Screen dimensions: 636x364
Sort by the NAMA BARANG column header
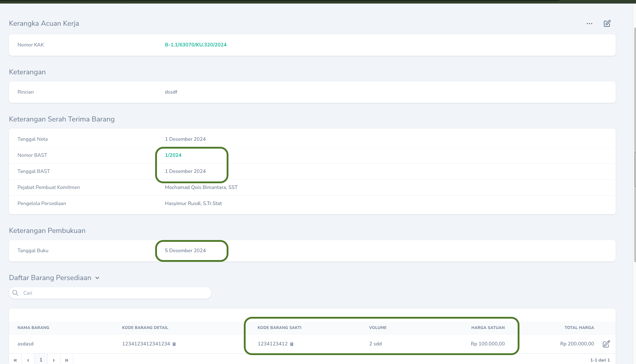[x=33, y=328]
